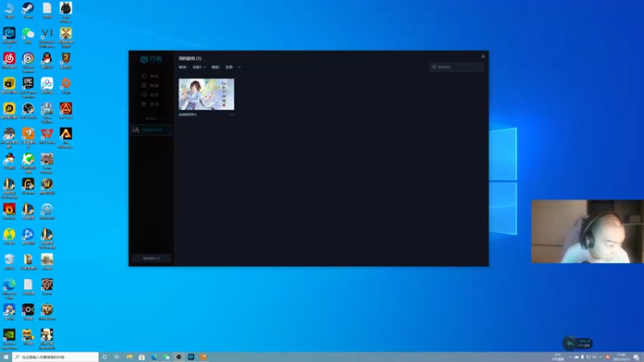This screenshot has height=362, width=644.
Task: Close the game launcher window
Action: pyautogui.click(x=483, y=56)
